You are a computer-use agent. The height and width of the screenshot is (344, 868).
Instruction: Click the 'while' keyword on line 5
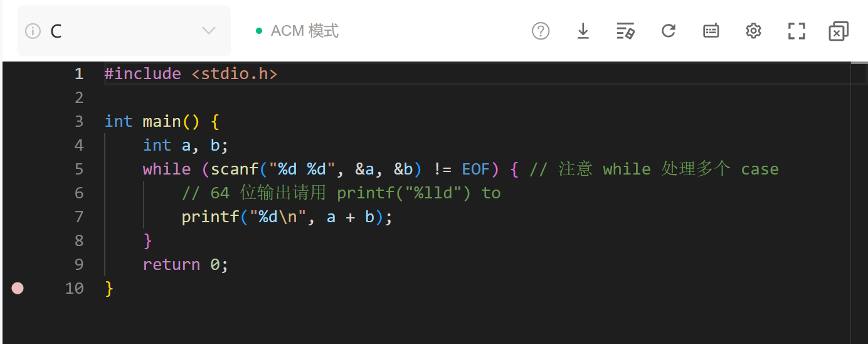[166, 169]
